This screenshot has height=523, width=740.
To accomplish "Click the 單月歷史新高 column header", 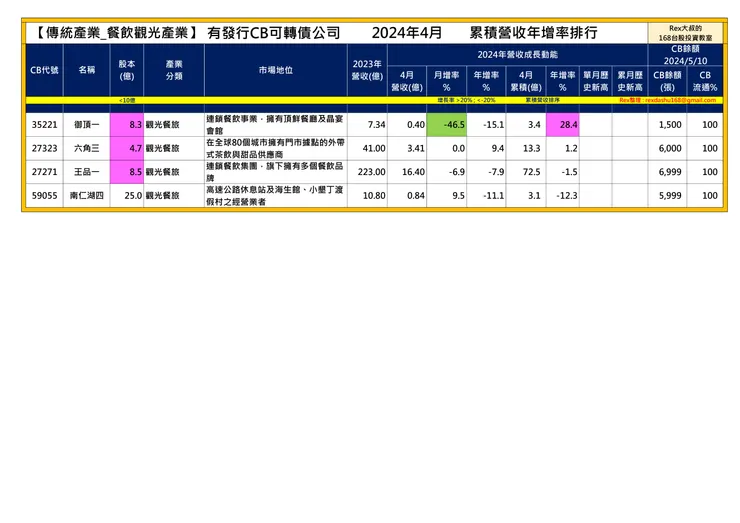I will point(596,81).
